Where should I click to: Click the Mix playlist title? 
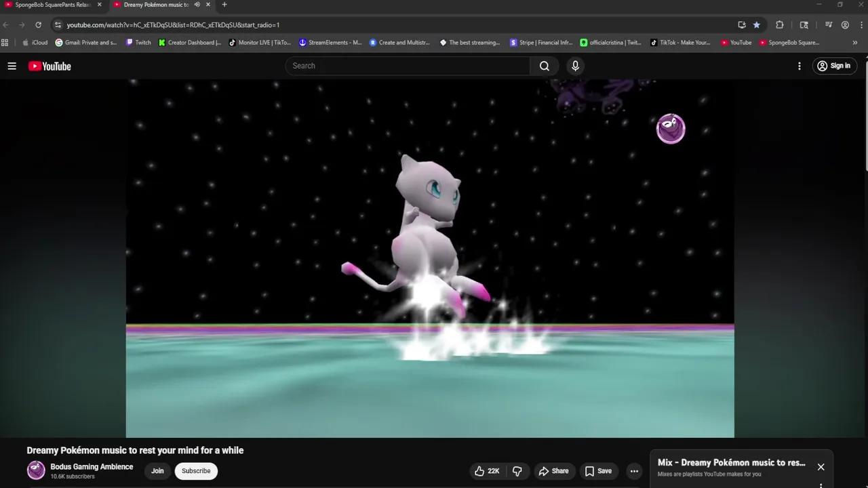pyautogui.click(x=732, y=462)
